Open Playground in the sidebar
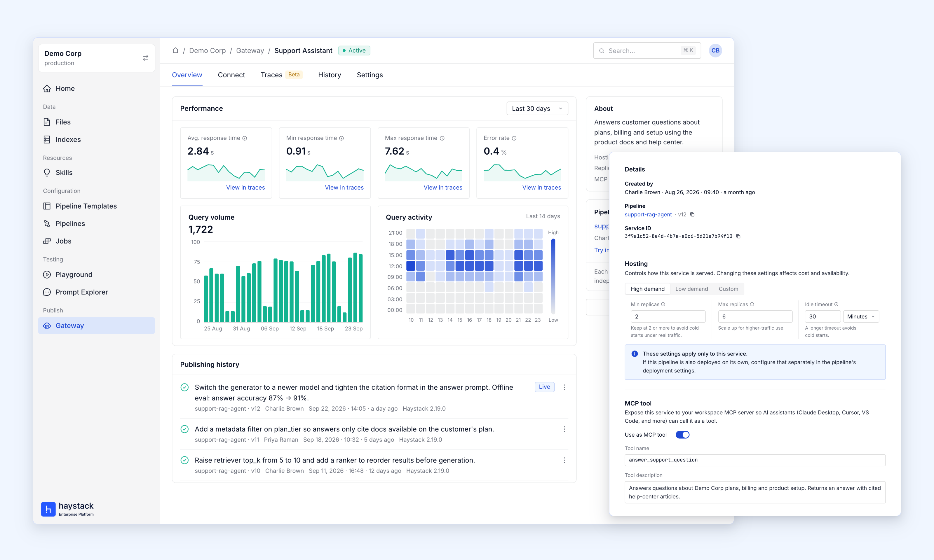This screenshot has width=934, height=560. pyautogui.click(x=96, y=274)
